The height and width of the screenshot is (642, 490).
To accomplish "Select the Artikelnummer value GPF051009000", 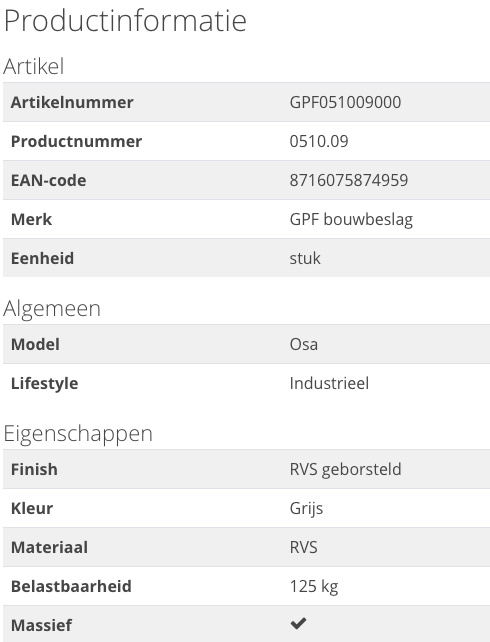I will coord(345,102).
